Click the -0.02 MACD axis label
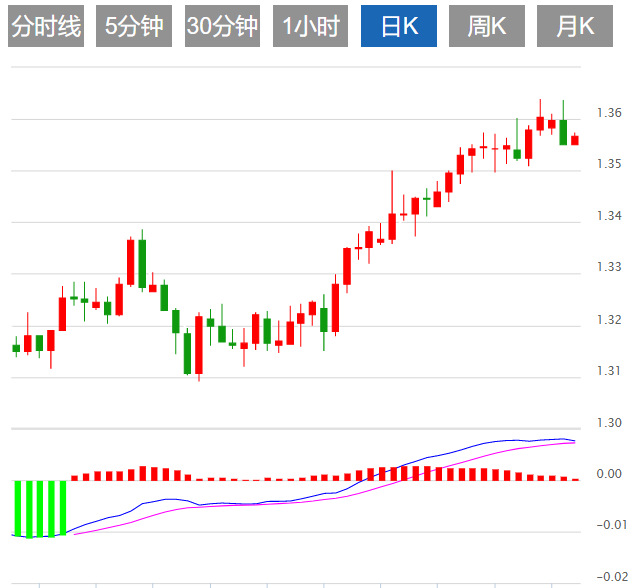 [612, 577]
